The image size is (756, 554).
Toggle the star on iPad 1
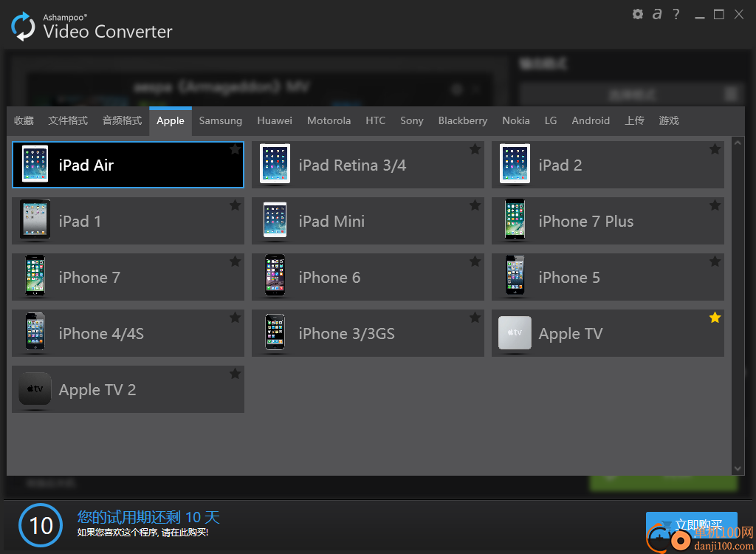pyautogui.click(x=235, y=205)
